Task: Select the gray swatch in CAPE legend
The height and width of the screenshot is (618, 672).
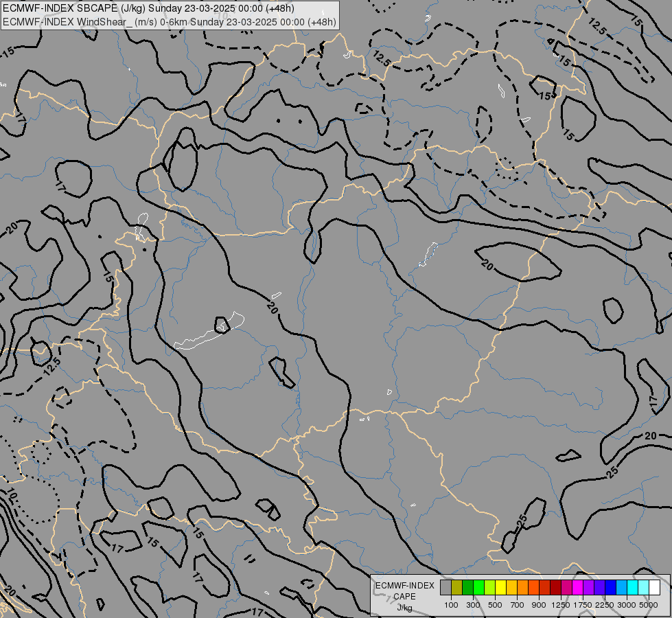Action: 445,587
